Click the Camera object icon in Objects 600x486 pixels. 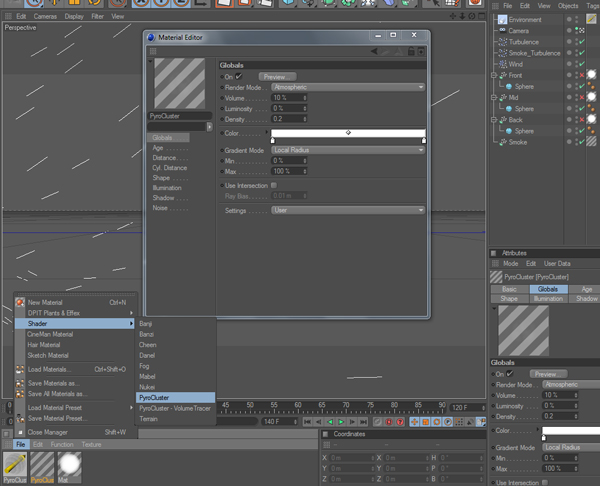(502, 31)
